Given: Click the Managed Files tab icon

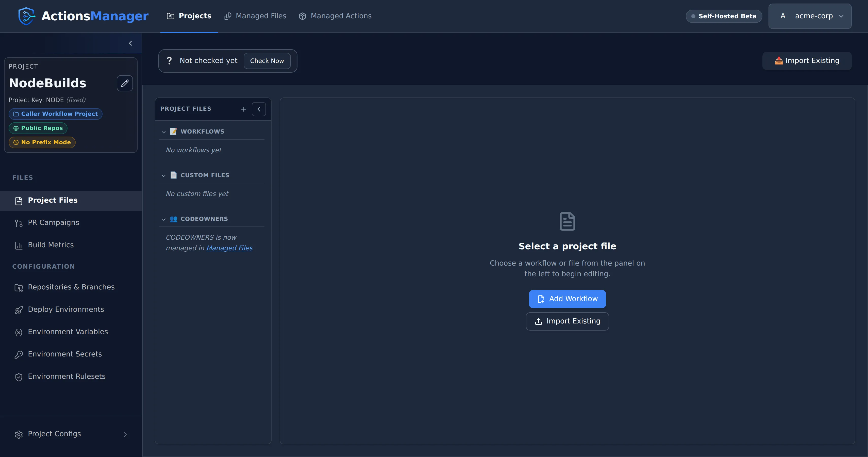Looking at the screenshot, I should [228, 16].
